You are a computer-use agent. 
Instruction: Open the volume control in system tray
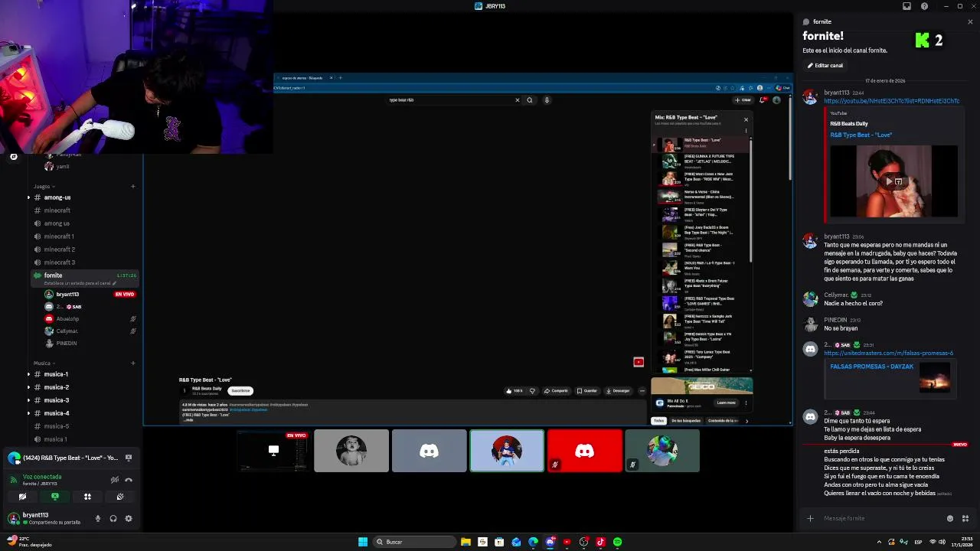point(942,542)
